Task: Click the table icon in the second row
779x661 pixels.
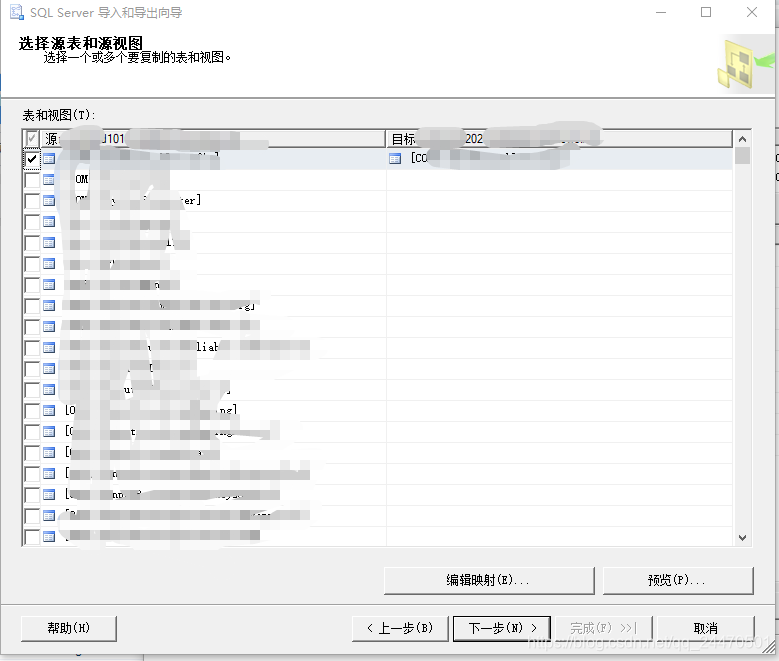Action: 49,180
